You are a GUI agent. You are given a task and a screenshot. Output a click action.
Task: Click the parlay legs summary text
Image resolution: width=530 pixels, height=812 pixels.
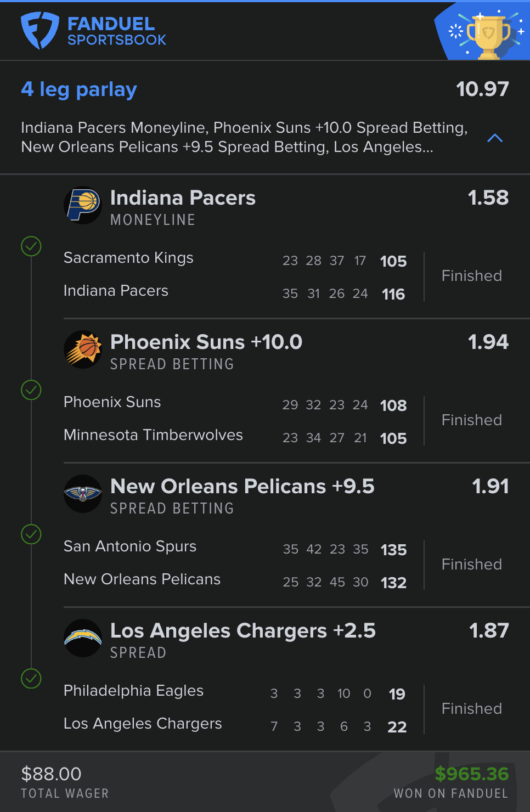pos(244,137)
